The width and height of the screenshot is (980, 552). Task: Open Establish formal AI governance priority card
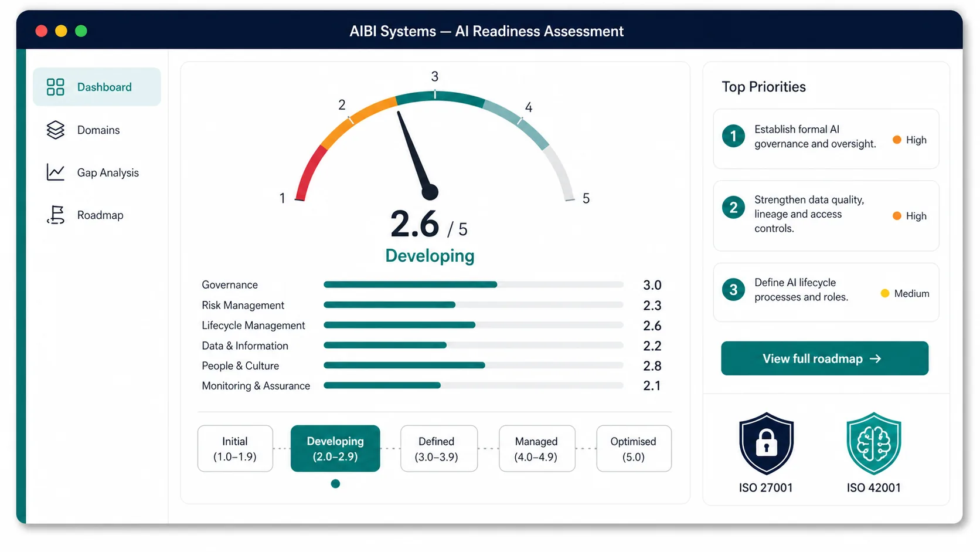click(826, 138)
